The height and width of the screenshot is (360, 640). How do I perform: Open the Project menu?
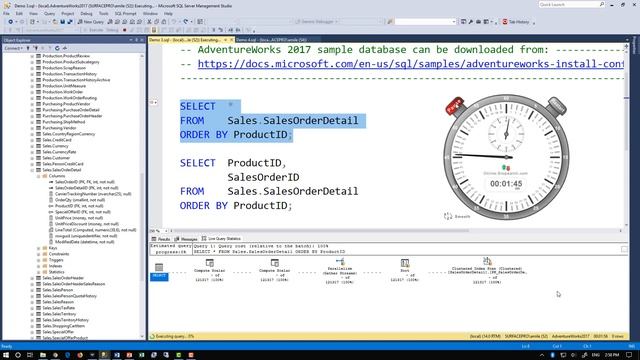68,13
